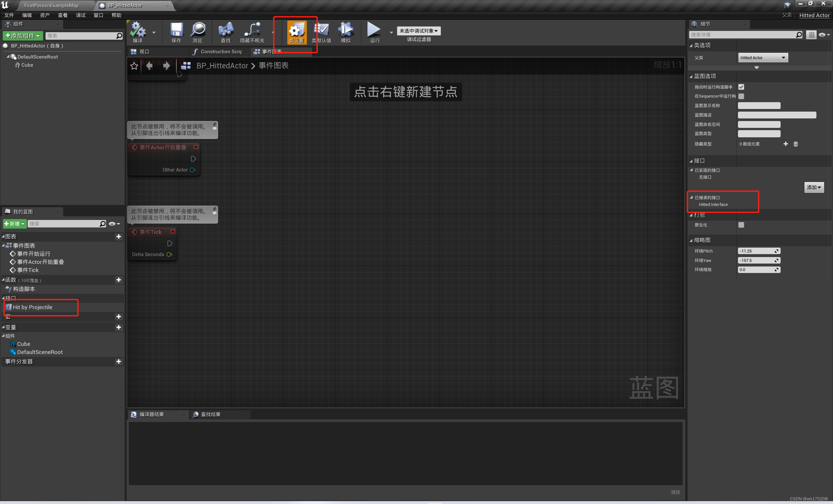The width and height of the screenshot is (833, 504).
Task: Open Class Settings gear icon
Action: [296, 31]
